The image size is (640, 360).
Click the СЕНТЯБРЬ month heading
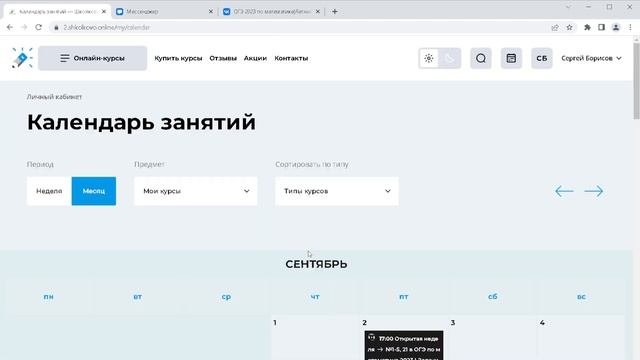316,264
